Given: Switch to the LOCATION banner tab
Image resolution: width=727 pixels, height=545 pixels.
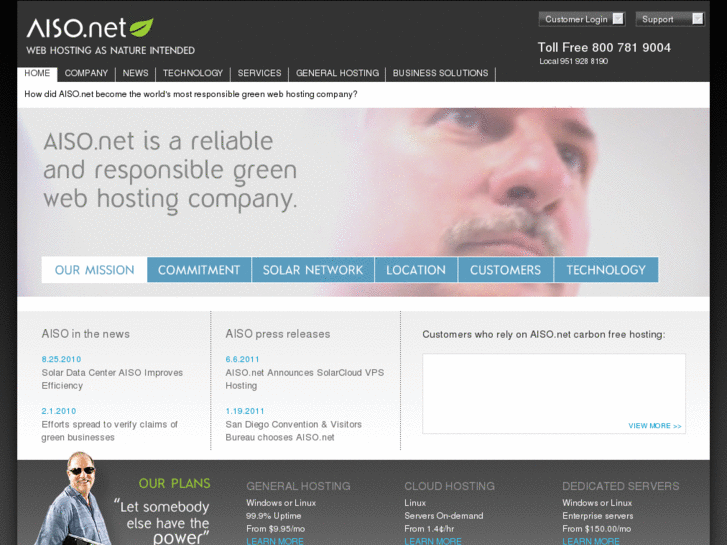Looking at the screenshot, I should [416, 270].
